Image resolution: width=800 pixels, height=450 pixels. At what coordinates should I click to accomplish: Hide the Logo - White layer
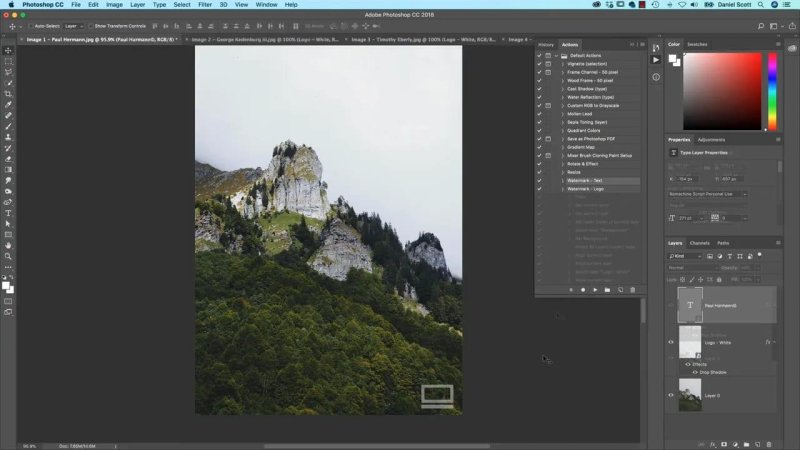click(671, 342)
